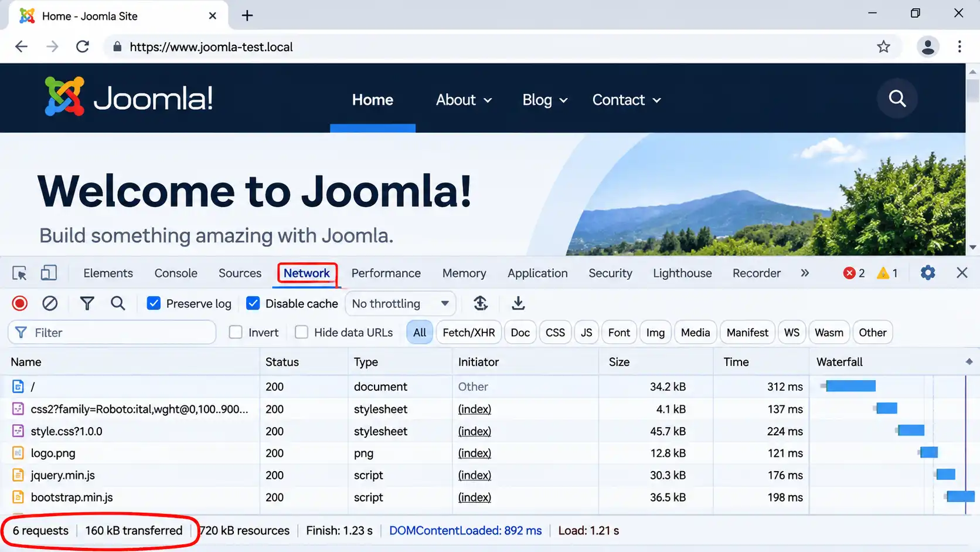Switch to the Sources tab
Viewport: 980px width, 552px height.
(x=240, y=273)
